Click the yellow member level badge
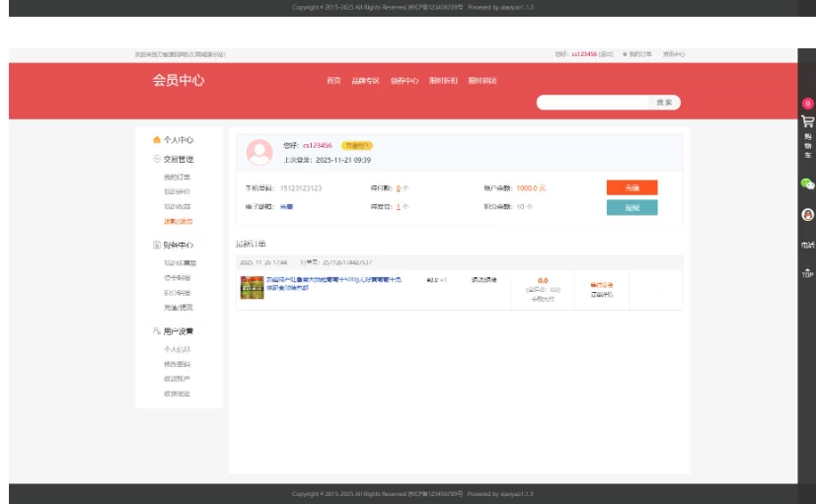Viewport: 816px width, 504px height. click(357, 146)
